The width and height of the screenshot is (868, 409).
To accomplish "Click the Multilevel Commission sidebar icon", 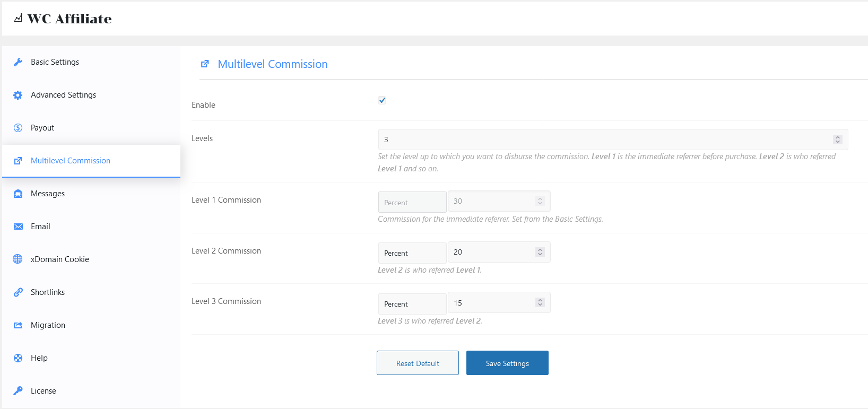I will [x=18, y=161].
